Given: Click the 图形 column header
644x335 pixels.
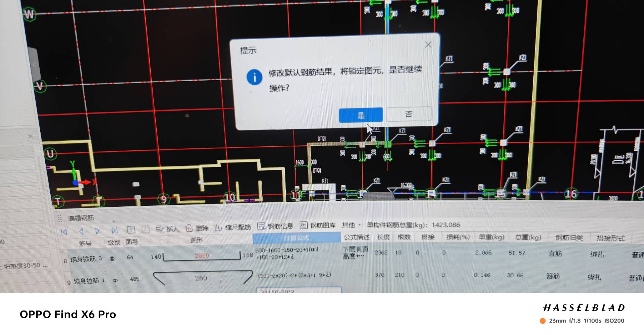Looking at the screenshot, I should point(197,240).
